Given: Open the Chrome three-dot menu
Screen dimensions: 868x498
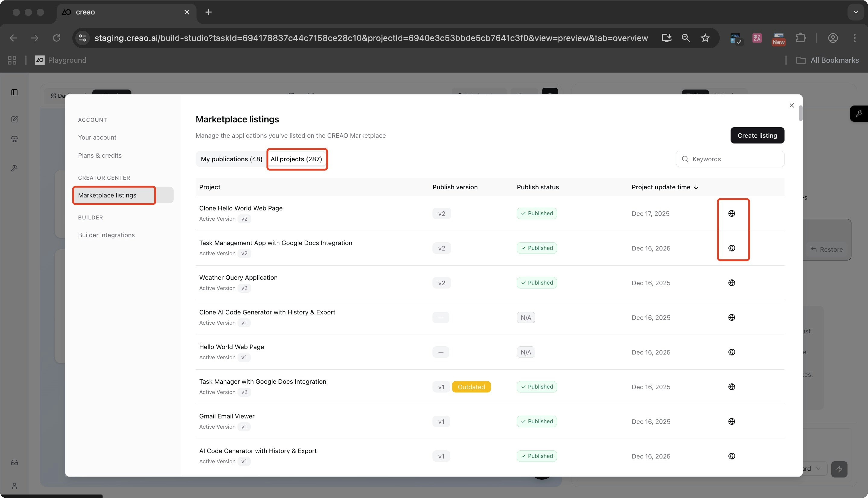Looking at the screenshot, I should [x=854, y=38].
